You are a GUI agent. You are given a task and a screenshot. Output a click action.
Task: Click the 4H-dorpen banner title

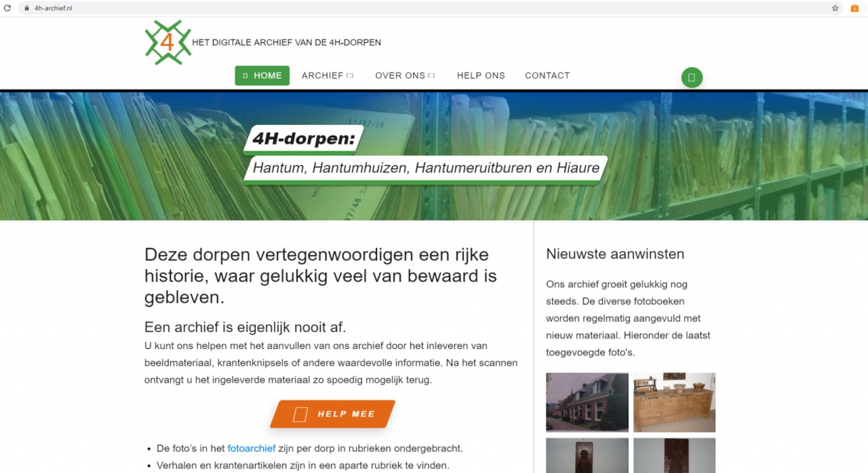303,139
